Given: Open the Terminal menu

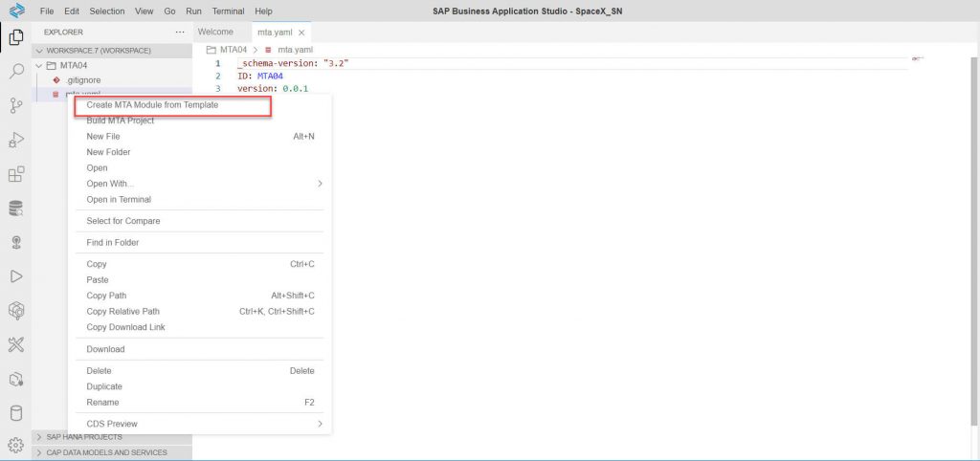Looking at the screenshot, I should (x=228, y=11).
